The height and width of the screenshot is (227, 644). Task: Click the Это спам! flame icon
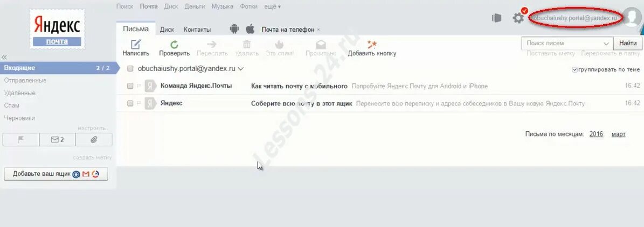(x=279, y=44)
